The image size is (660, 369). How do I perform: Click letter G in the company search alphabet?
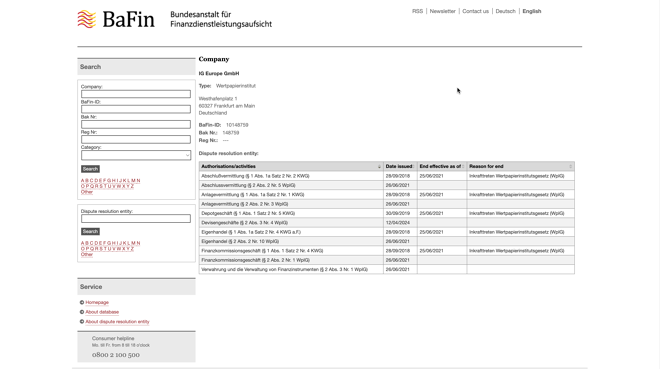click(x=109, y=181)
